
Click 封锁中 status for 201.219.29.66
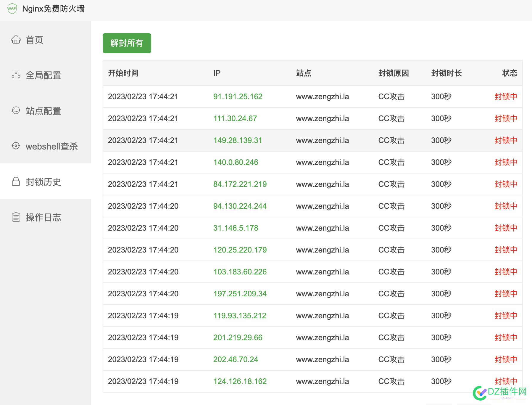[506, 337]
